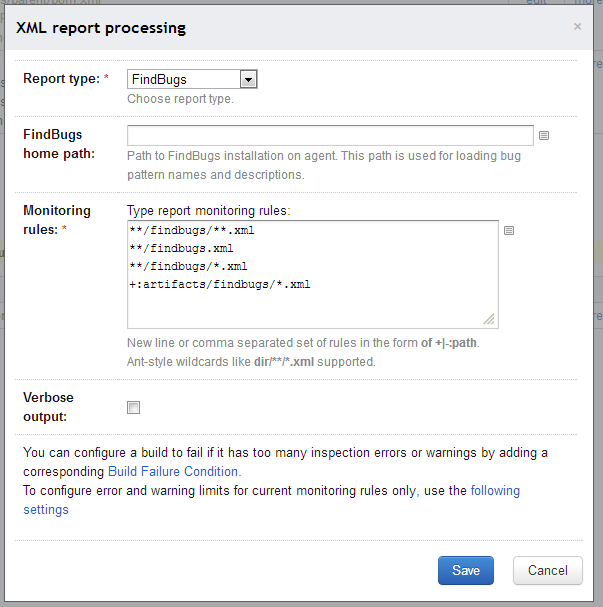Cancel the XML report processing dialog
Screen dimensions: 603x607
pyautogui.click(x=548, y=571)
